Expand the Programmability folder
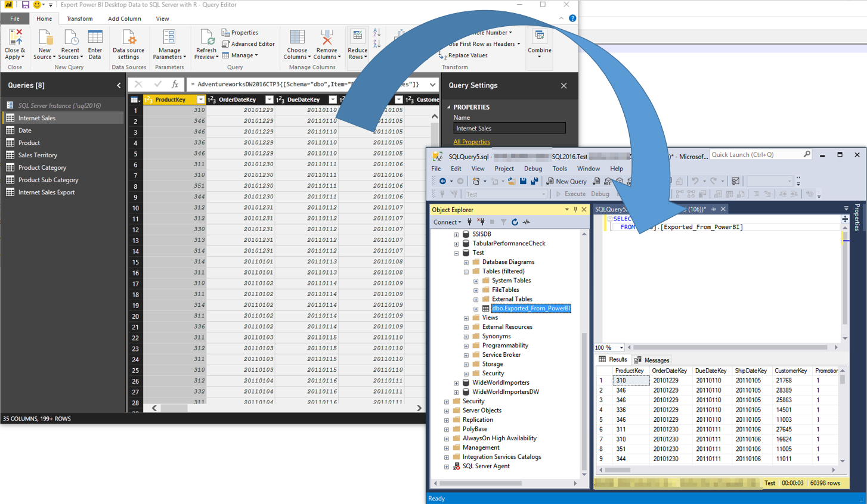 pyautogui.click(x=466, y=345)
